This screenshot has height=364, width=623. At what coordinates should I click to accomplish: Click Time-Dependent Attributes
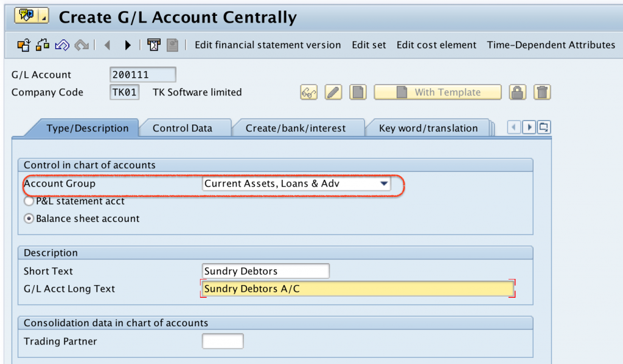point(551,45)
